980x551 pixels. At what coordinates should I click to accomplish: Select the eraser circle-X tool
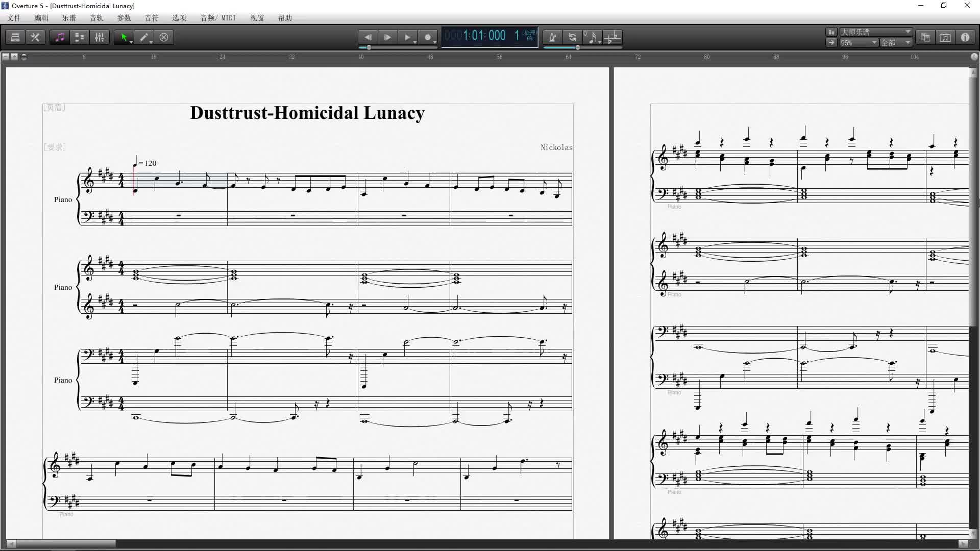coord(164,37)
